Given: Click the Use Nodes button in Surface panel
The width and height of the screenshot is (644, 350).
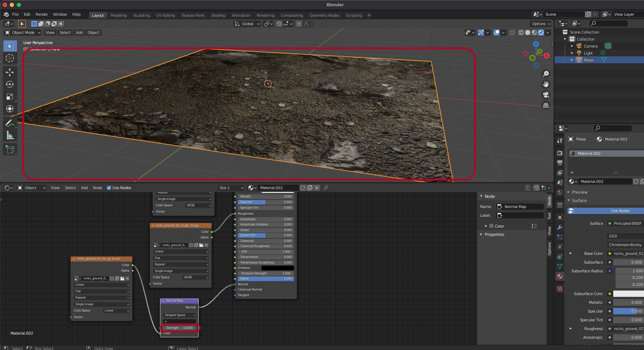Looking at the screenshot, I should pos(620,211).
